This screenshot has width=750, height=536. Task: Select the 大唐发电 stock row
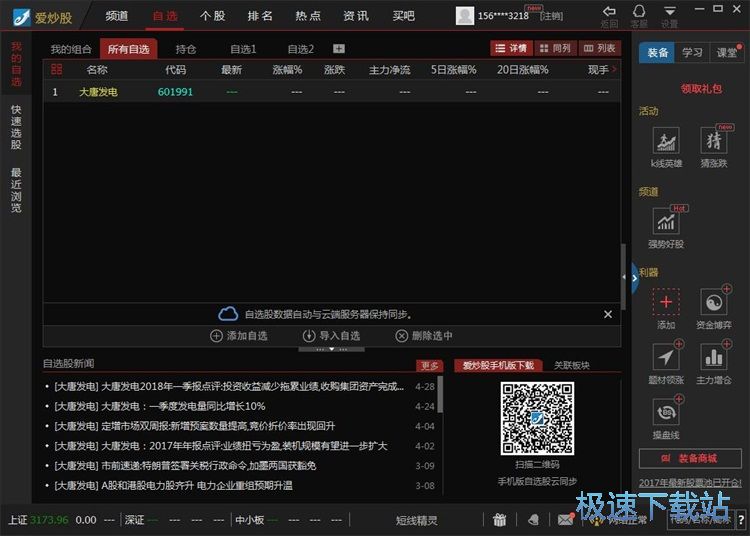(332, 92)
